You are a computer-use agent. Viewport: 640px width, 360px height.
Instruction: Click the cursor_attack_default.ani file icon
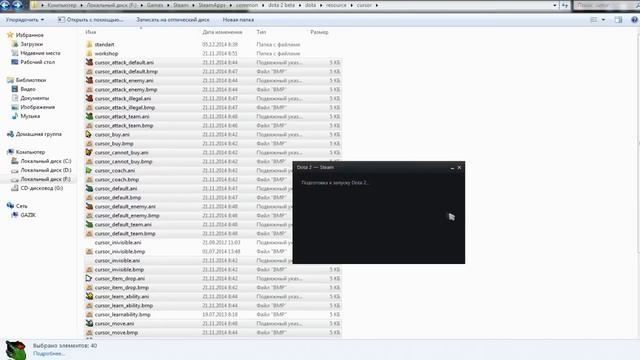[89, 62]
